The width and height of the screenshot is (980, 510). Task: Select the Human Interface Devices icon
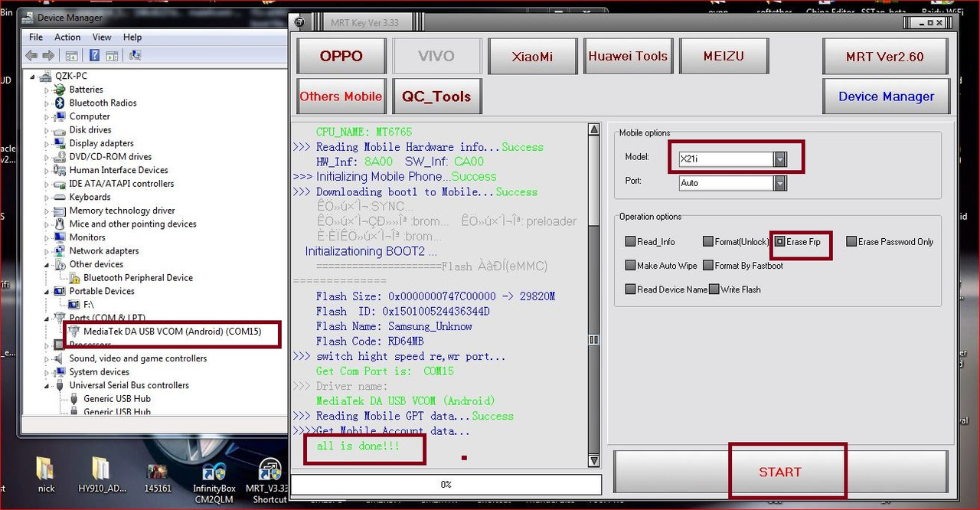(60, 170)
